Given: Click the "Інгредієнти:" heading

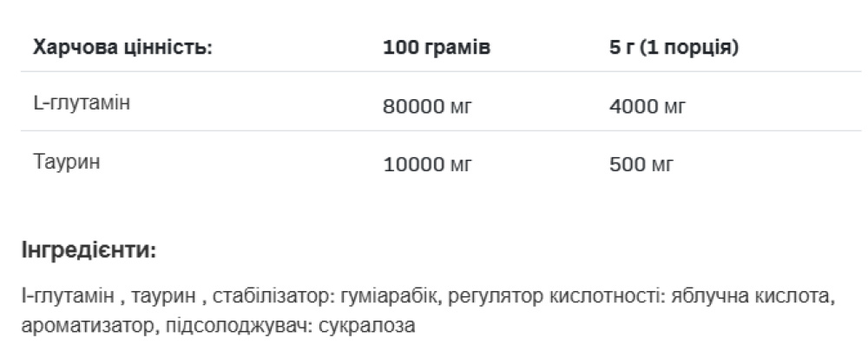Looking at the screenshot, I should (x=88, y=253).
